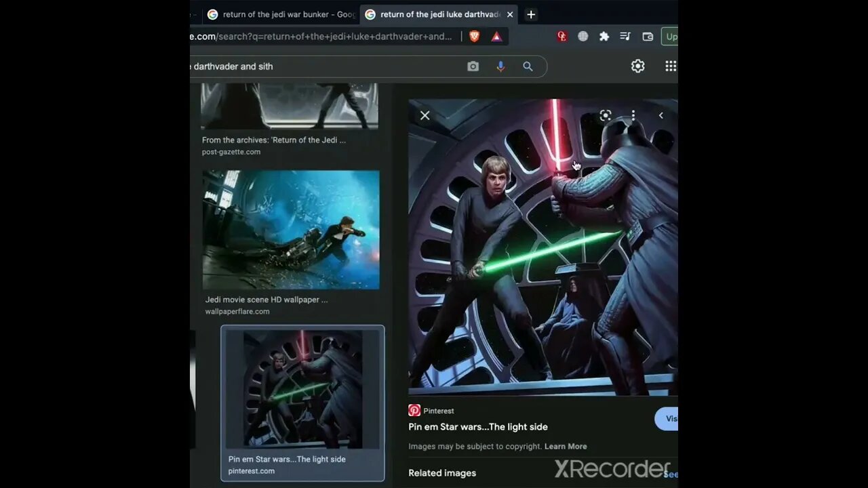Screen dimensions: 868x488
Task: Open the Google apps grid
Action: [x=670, y=66]
